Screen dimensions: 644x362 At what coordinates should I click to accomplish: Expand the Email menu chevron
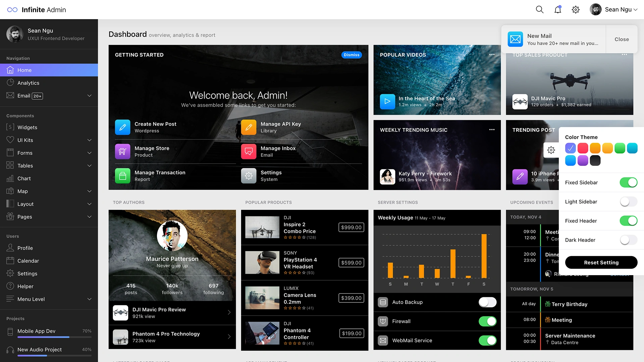(x=90, y=96)
